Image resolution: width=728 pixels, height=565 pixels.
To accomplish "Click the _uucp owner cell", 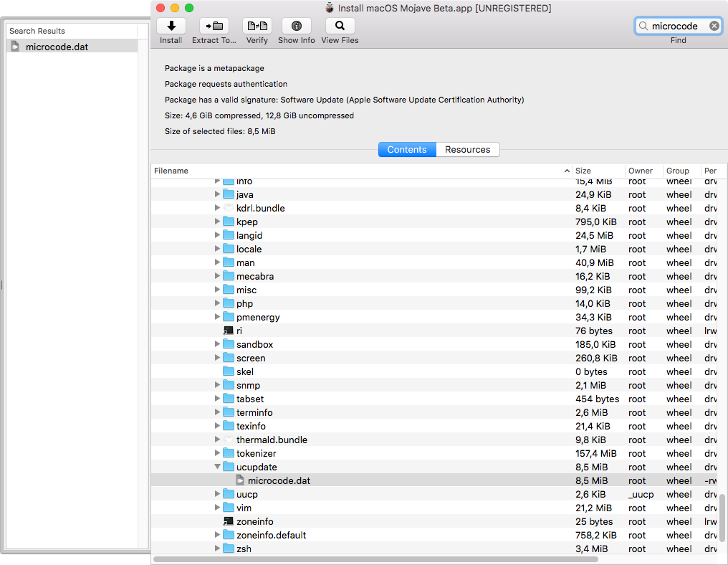I will [x=641, y=495].
